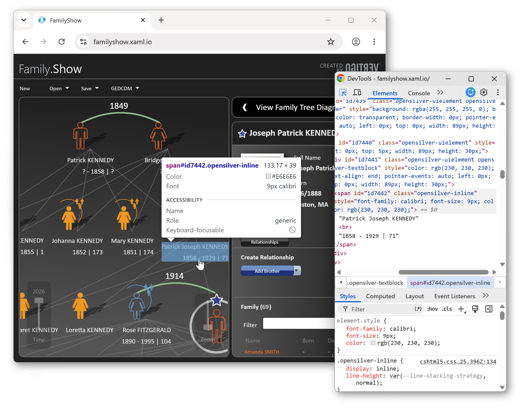Select Loretta KENNEDY figure
Screen dimensions: 532x409
pos(80,306)
